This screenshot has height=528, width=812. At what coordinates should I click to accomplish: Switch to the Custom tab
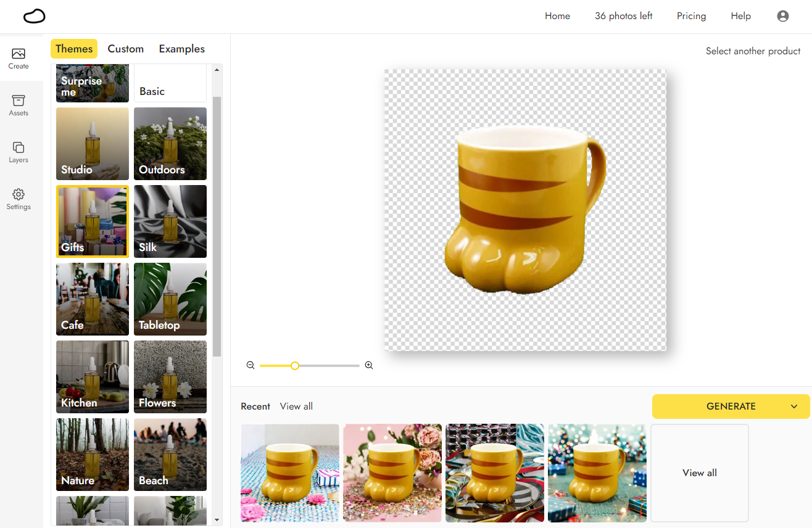click(x=126, y=49)
